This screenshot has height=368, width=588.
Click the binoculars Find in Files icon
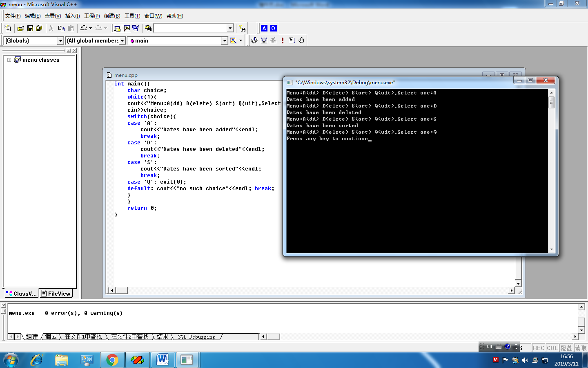148,28
